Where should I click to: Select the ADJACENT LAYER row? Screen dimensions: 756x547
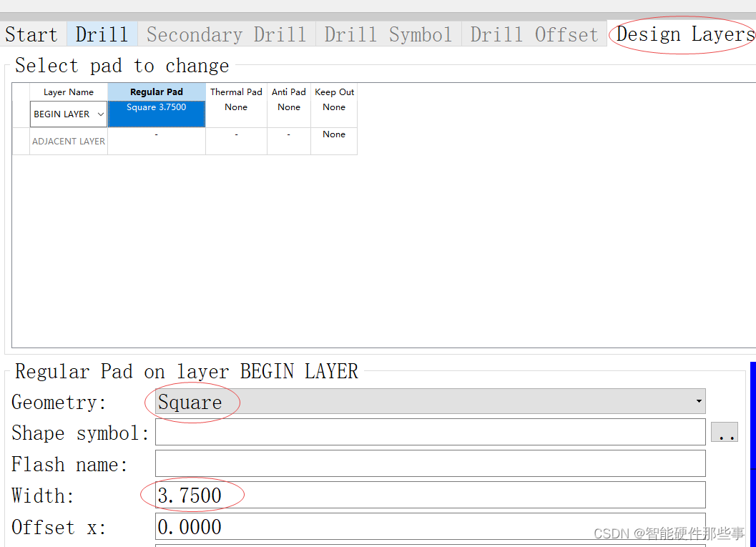click(68, 141)
